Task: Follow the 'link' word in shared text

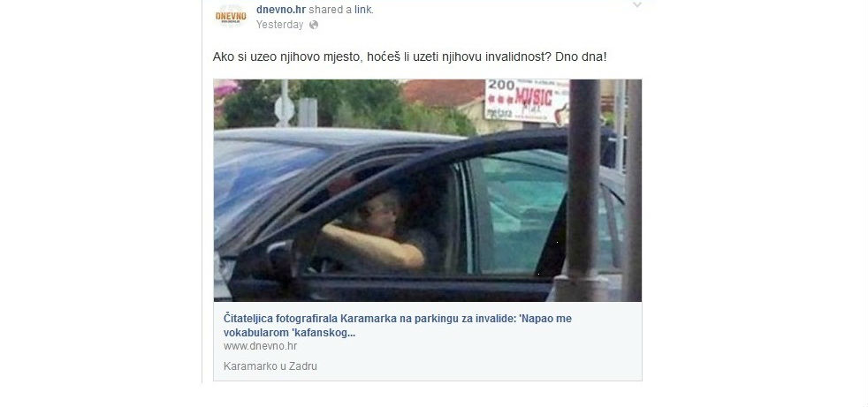Action: [x=363, y=10]
